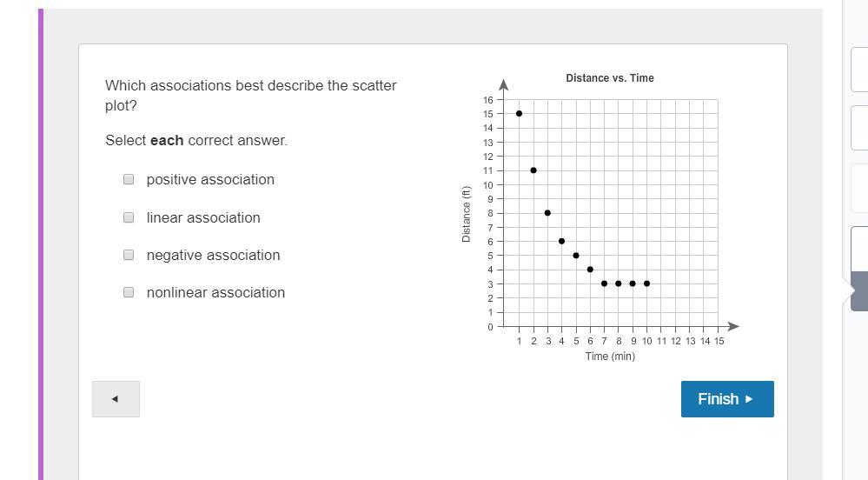The image size is (868, 480).
Task: Click the topmost white sidebar box on the right
Action: click(x=858, y=68)
